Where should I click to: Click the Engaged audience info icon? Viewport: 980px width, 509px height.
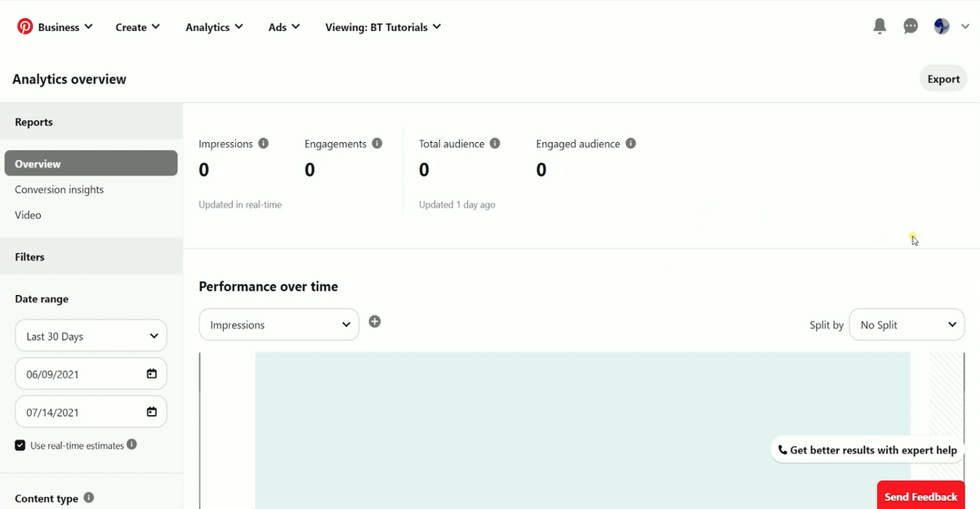pos(630,142)
